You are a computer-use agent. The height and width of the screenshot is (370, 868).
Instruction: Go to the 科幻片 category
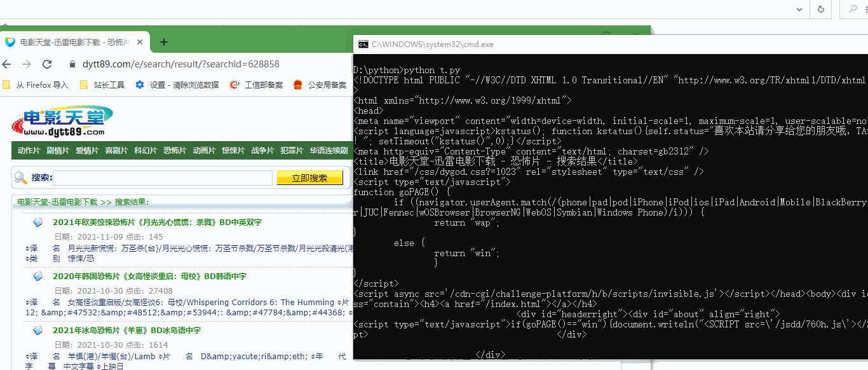(146, 151)
